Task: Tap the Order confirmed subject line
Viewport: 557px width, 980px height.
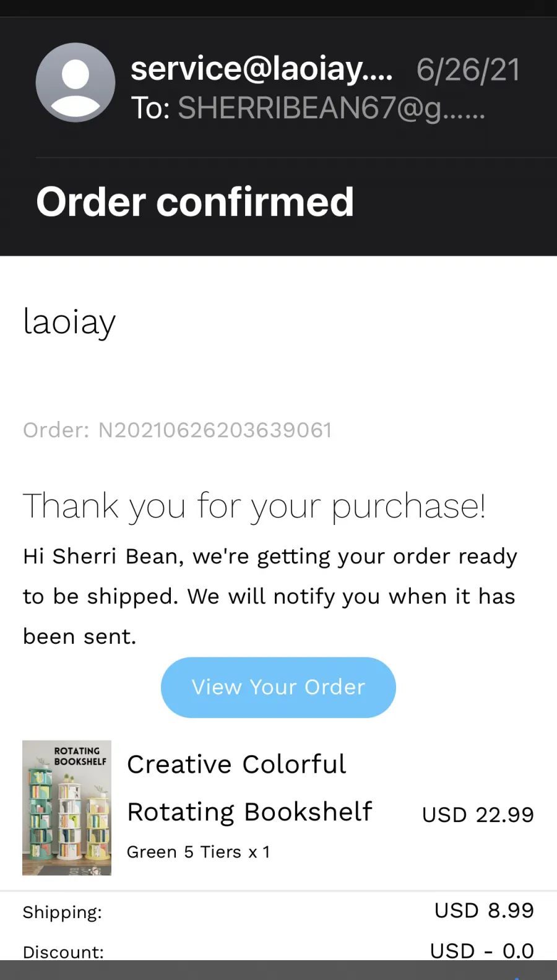Action: [195, 202]
